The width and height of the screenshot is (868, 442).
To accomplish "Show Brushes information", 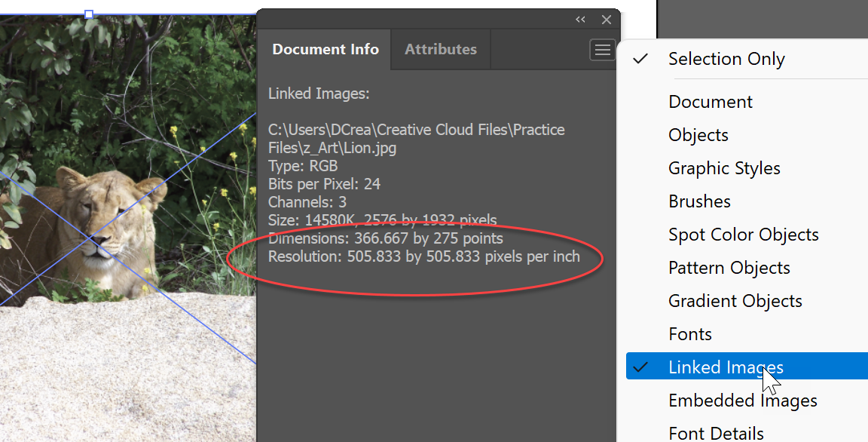I will (699, 201).
